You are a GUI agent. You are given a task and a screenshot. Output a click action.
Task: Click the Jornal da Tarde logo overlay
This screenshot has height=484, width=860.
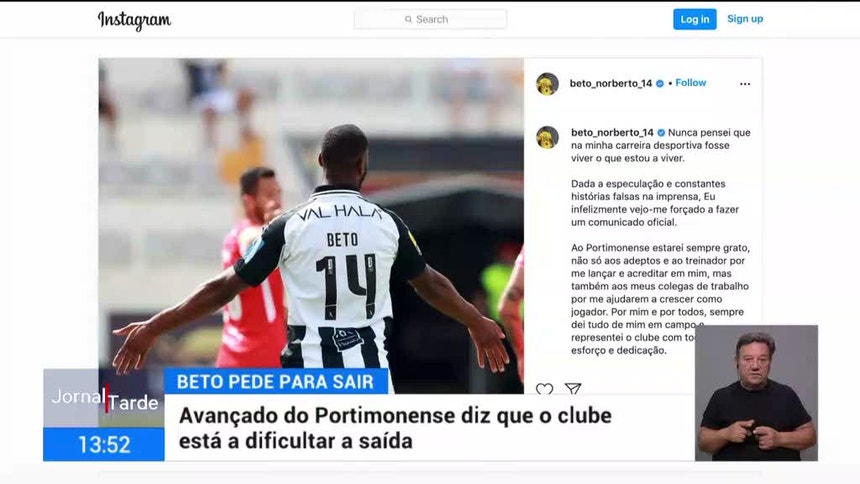(104, 398)
